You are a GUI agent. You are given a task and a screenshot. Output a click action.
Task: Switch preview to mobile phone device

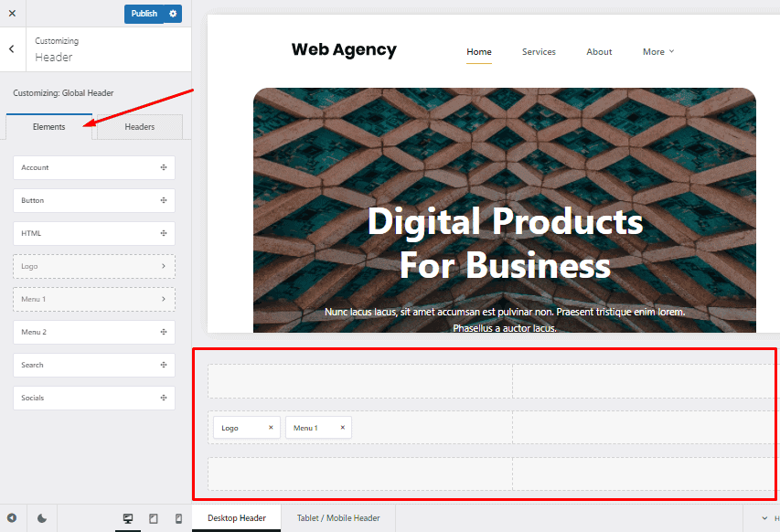178,518
